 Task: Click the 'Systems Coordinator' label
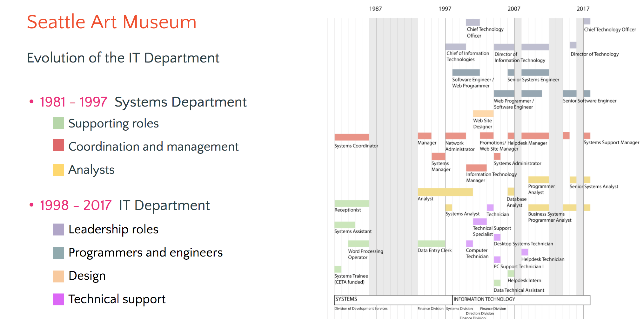tap(356, 146)
